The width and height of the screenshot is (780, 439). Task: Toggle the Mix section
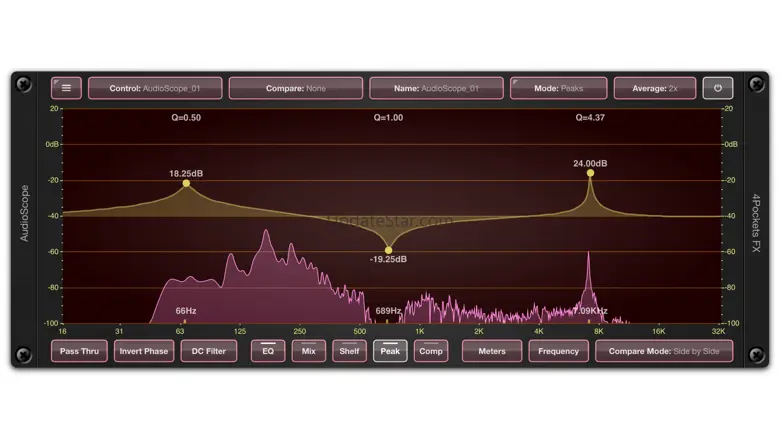tap(309, 351)
